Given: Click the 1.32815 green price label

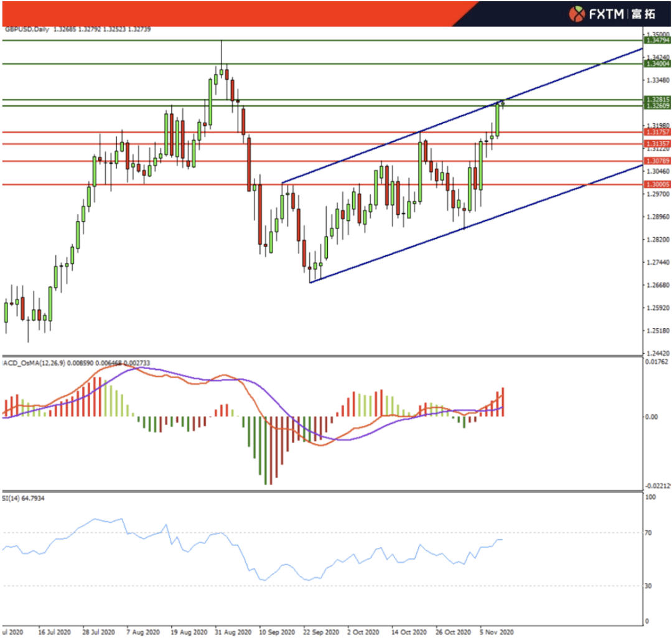Looking at the screenshot, I should (658, 100).
